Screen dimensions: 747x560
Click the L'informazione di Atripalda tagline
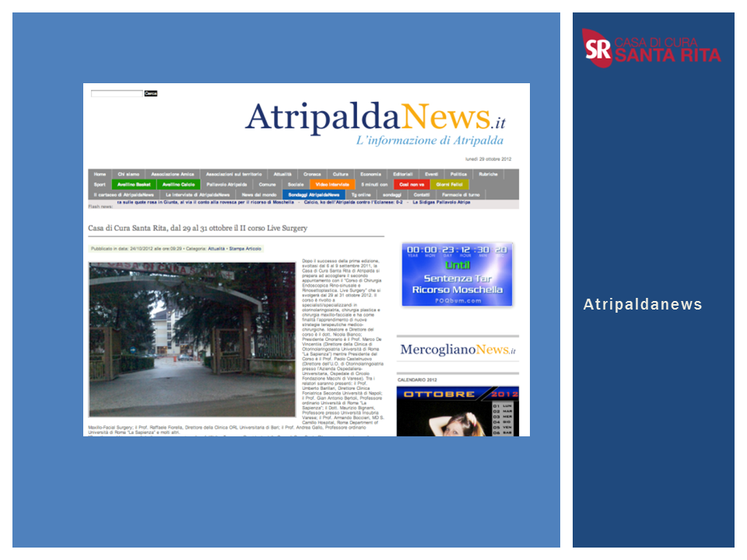[430, 141]
